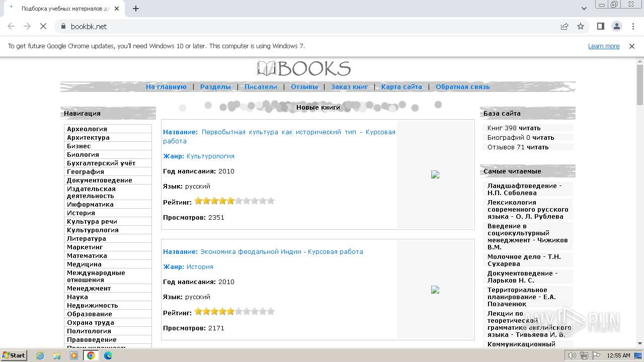Open the Chrome profile avatar
The image size is (644, 362).
(x=616, y=26)
